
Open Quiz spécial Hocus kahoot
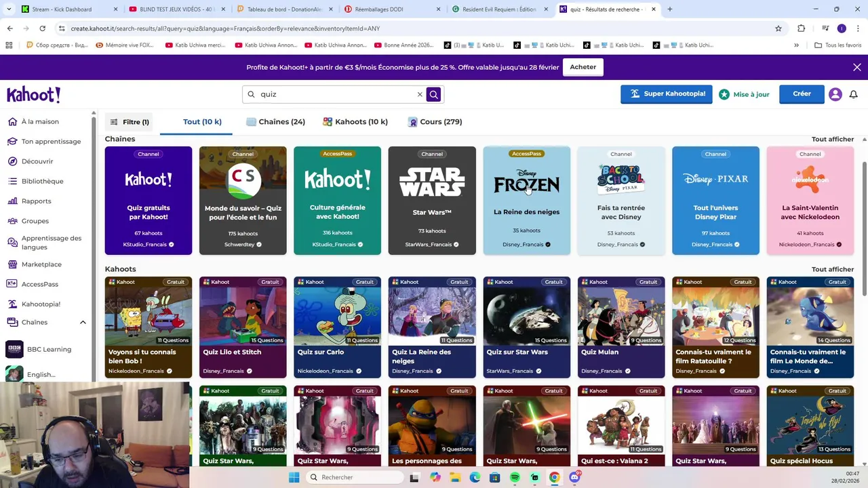click(x=810, y=426)
